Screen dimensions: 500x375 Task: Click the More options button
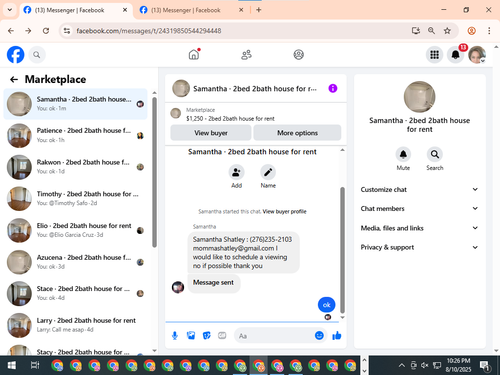click(x=297, y=133)
